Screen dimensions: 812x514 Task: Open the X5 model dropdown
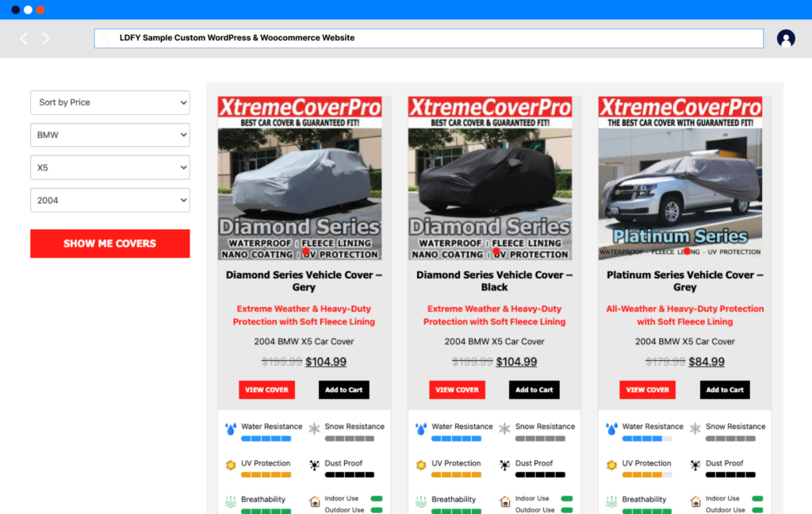point(109,167)
